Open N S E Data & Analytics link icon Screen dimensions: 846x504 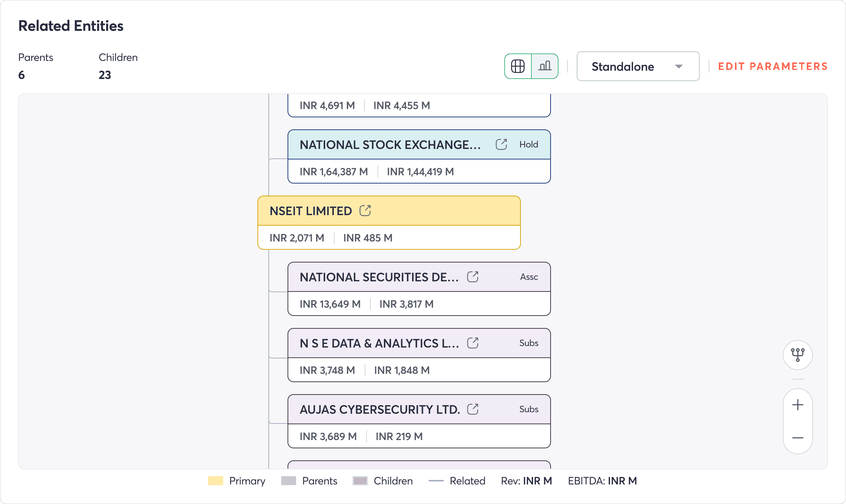point(473,343)
